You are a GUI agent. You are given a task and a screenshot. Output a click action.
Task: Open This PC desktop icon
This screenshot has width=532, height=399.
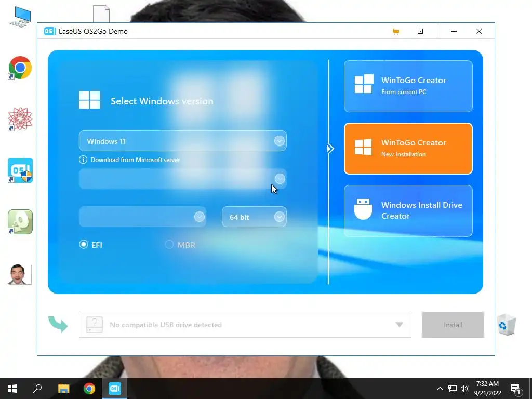tap(20, 17)
